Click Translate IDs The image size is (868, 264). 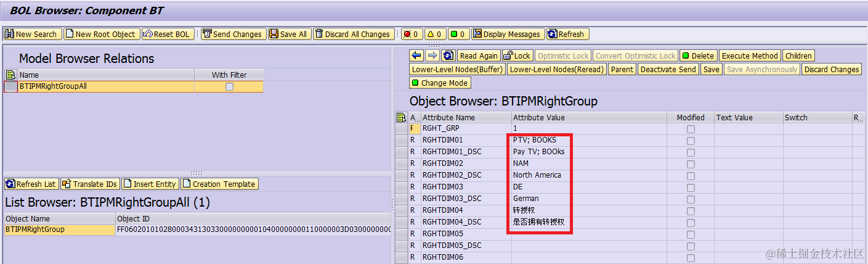pyautogui.click(x=89, y=184)
